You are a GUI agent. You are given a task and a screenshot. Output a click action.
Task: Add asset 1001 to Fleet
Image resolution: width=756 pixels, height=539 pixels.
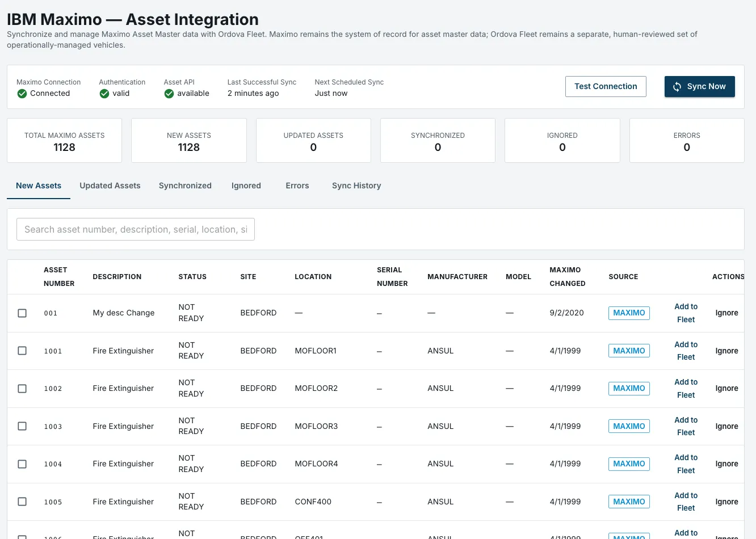[x=686, y=351]
